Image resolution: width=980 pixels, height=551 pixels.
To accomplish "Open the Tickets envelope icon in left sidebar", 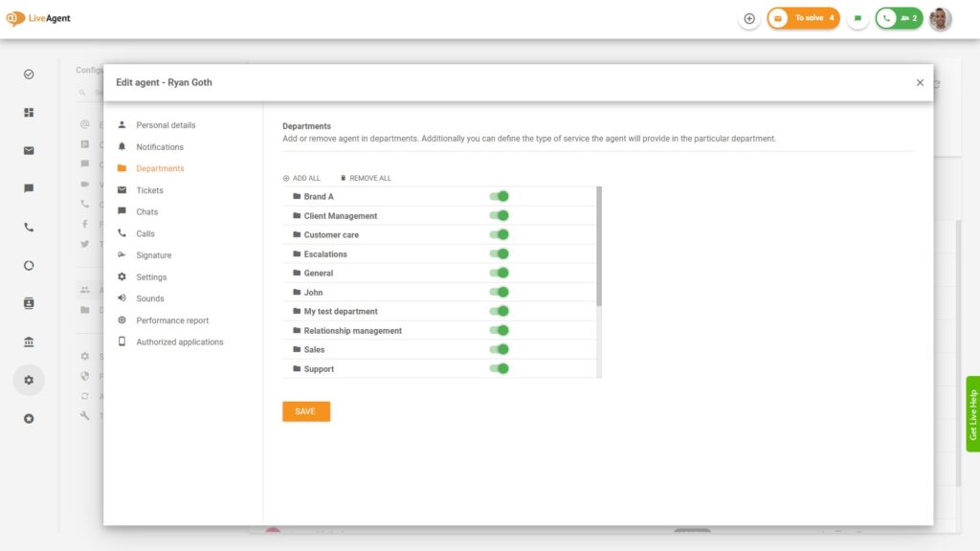I will click(x=29, y=150).
